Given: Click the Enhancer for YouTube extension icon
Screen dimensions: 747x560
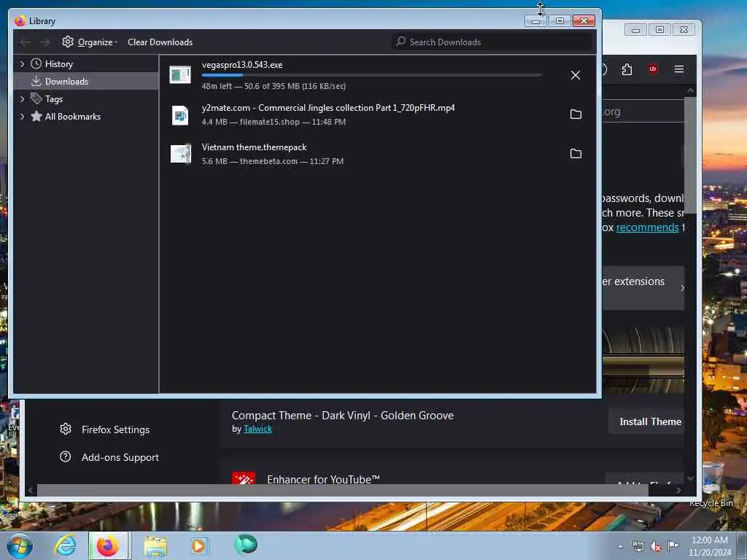Looking at the screenshot, I should tap(244, 478).
